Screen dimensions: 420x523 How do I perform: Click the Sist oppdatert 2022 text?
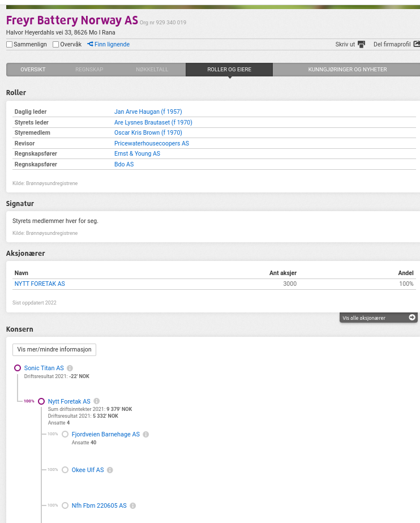point(35,303)
